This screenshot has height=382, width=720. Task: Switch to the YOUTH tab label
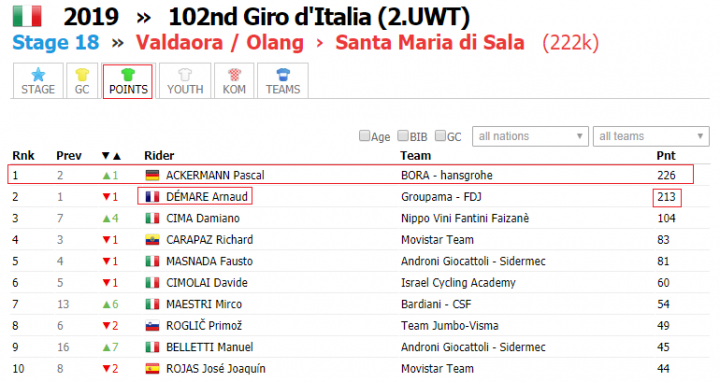(185, 89)
